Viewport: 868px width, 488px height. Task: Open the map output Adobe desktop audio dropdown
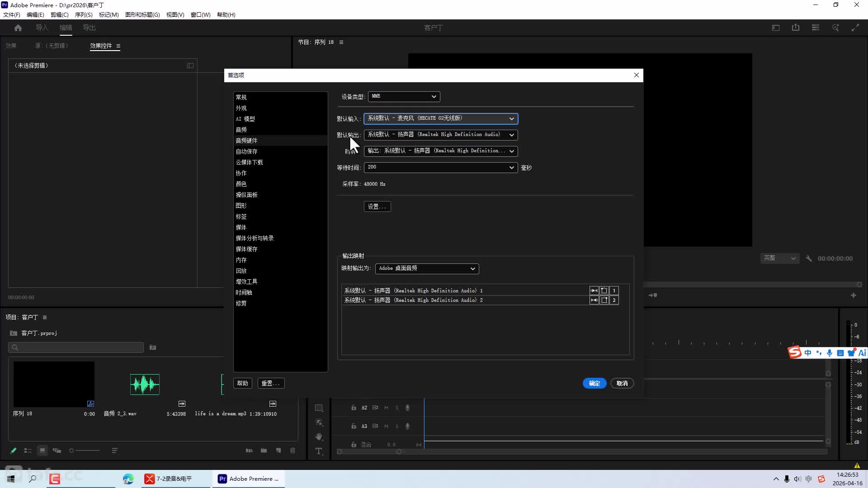pyautogui.click(x=427, y=268)
